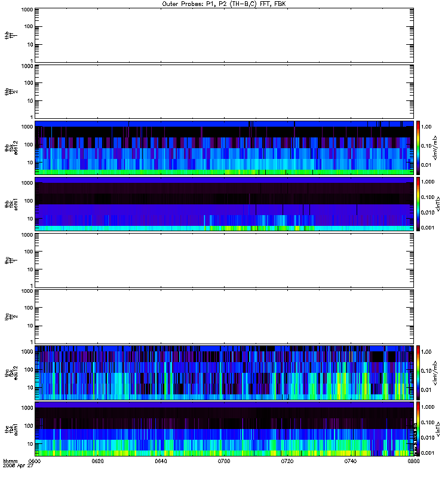This screenshot has height=478, width=448.
Task: Click '1.000' on the thb scm1 color scale
Action: tap(428, 182)
